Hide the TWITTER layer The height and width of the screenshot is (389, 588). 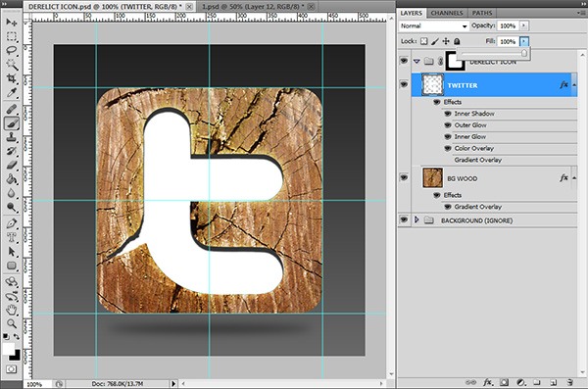[404, 85]
